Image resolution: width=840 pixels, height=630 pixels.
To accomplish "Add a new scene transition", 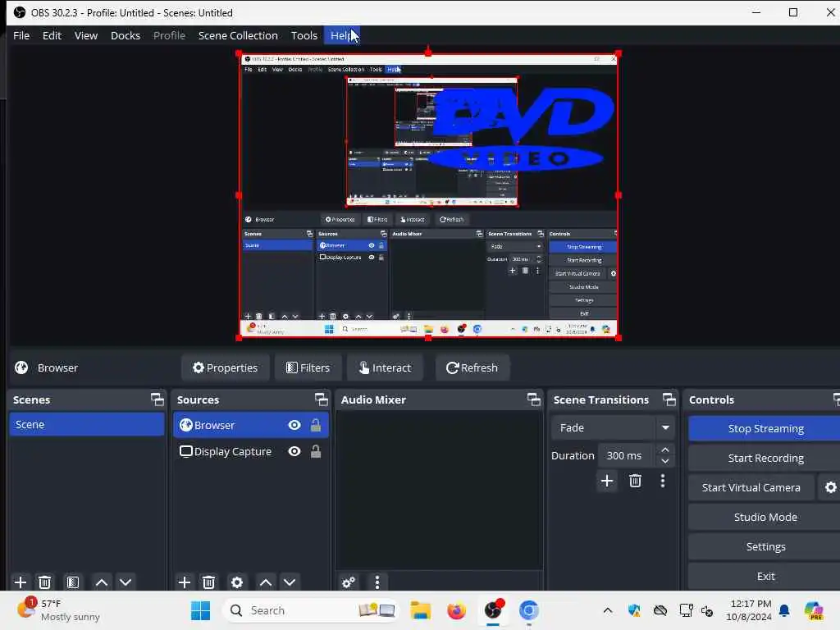I will pos(607,481).
